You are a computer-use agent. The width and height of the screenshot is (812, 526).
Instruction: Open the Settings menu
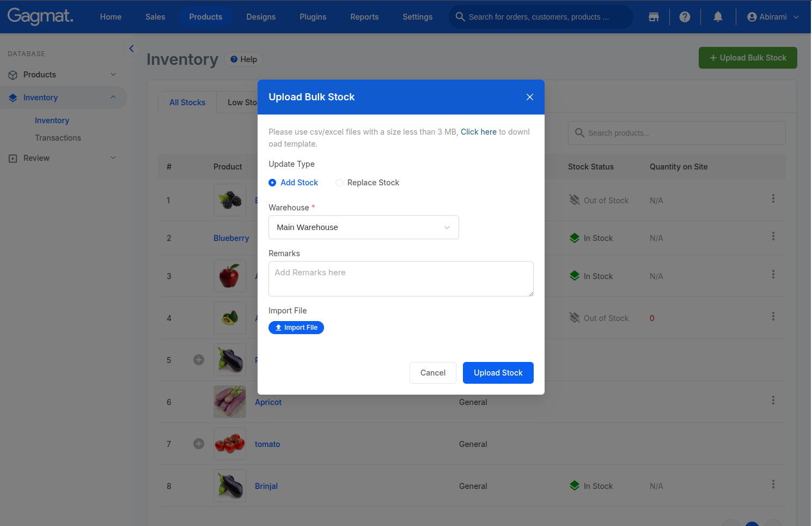(418, 17)
